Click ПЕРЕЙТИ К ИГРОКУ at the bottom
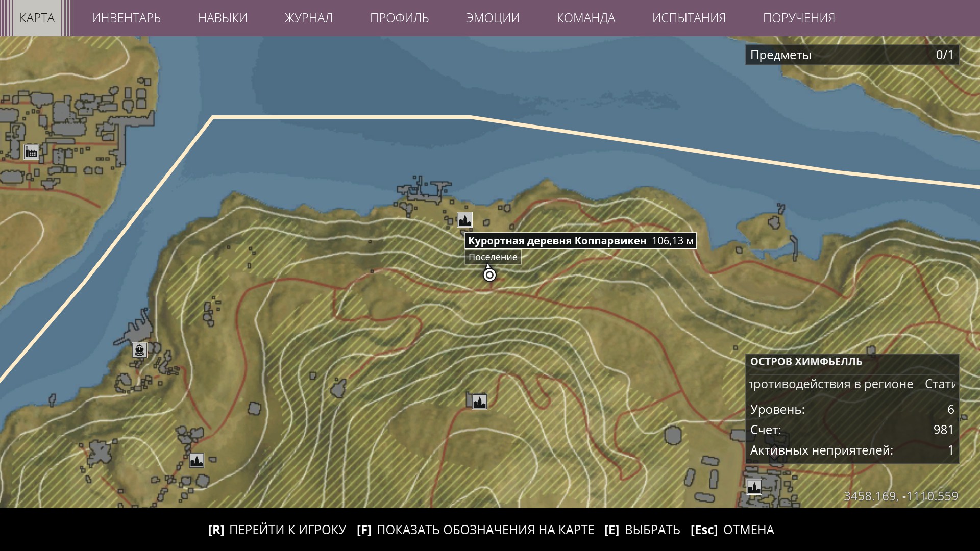This screenshot has width=980, height=551. point(277,530)
